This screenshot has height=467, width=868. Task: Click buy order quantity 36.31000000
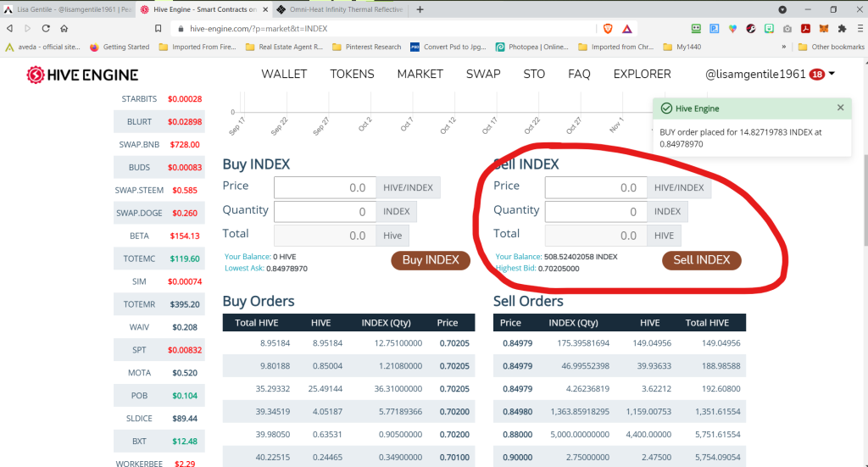(398, 388)
